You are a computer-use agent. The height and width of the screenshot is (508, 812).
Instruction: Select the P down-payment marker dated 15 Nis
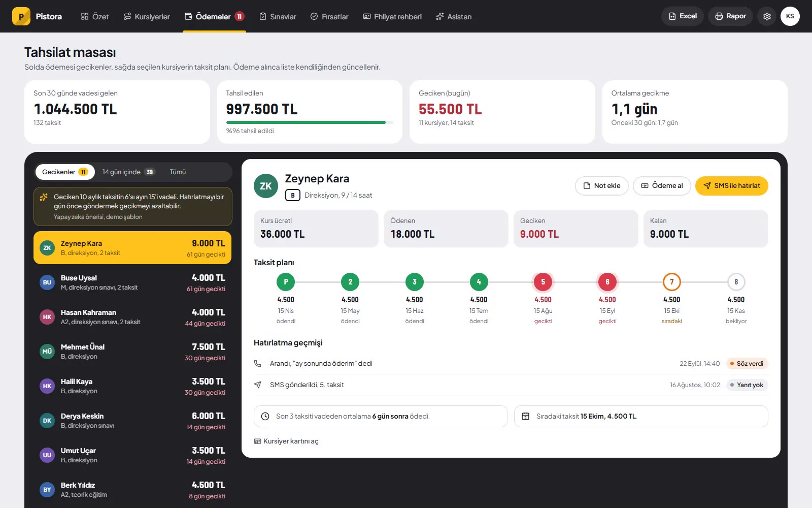click(x=286, y=282)
